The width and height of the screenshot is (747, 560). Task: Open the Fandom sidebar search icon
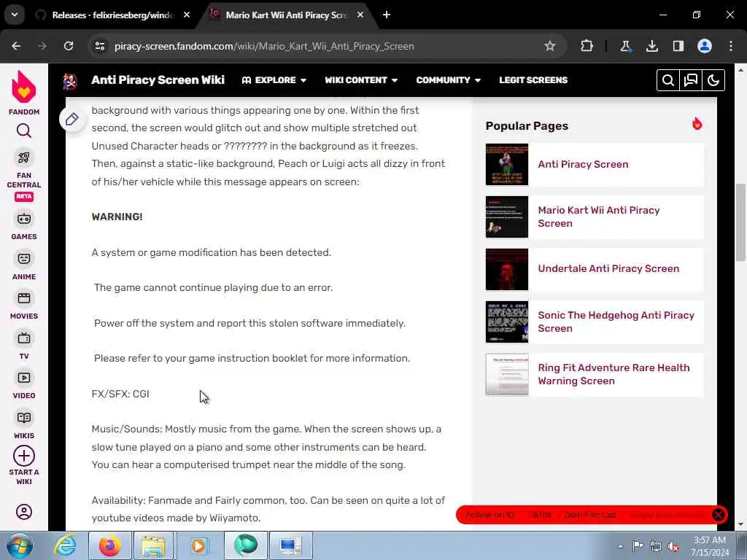tap(24, 131)
